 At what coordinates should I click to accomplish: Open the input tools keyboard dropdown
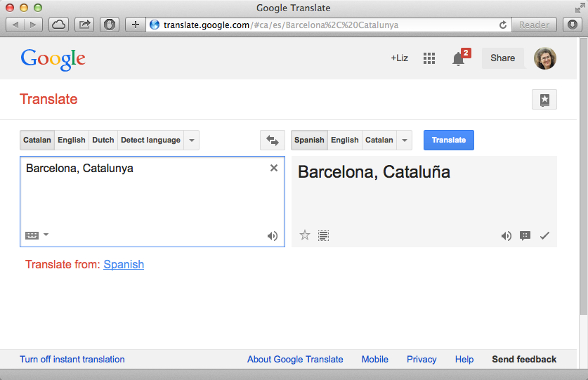point(37,235)
